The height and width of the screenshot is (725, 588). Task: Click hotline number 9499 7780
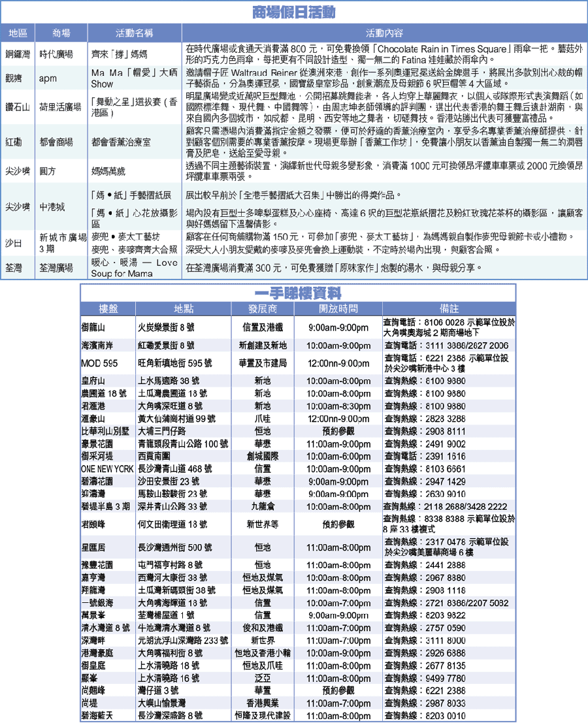(446, 679)
